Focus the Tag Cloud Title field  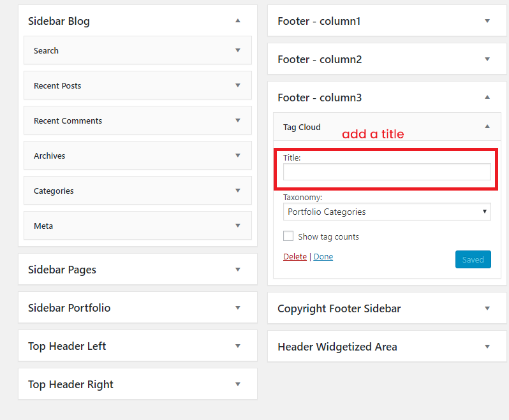click(387, 171)
